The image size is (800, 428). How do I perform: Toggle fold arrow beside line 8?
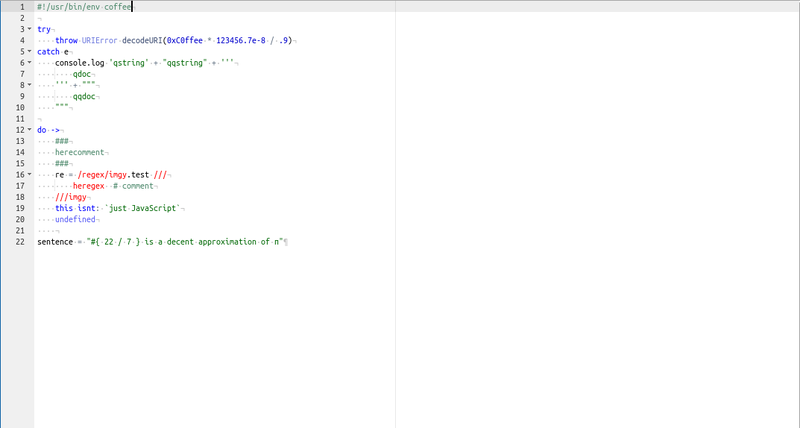pos(29,85)
